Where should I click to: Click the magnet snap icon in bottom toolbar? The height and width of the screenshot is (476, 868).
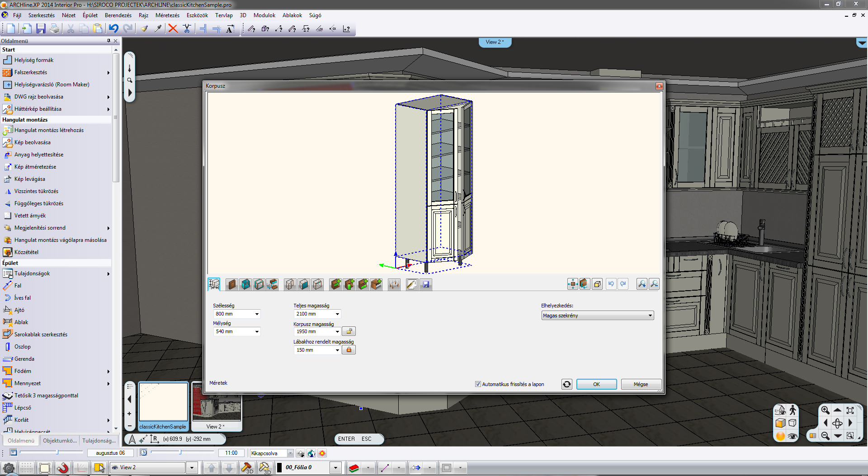(62, 467)
